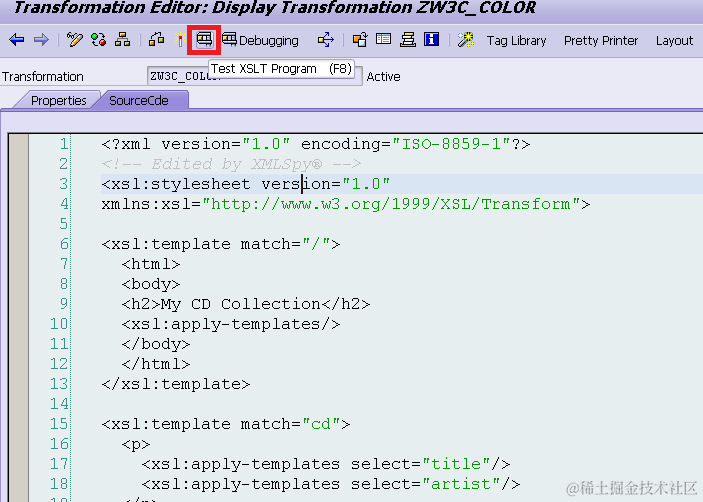The width and height of the screenshot is (703, 502).
Task: Click the apply-templates select="artist" line
Action: click(x=331, y=484)
